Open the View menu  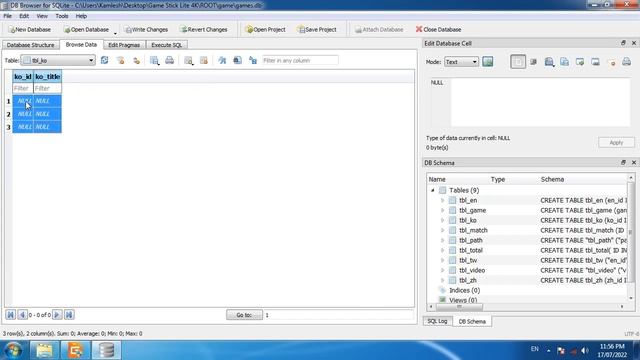tap(42, 16)
